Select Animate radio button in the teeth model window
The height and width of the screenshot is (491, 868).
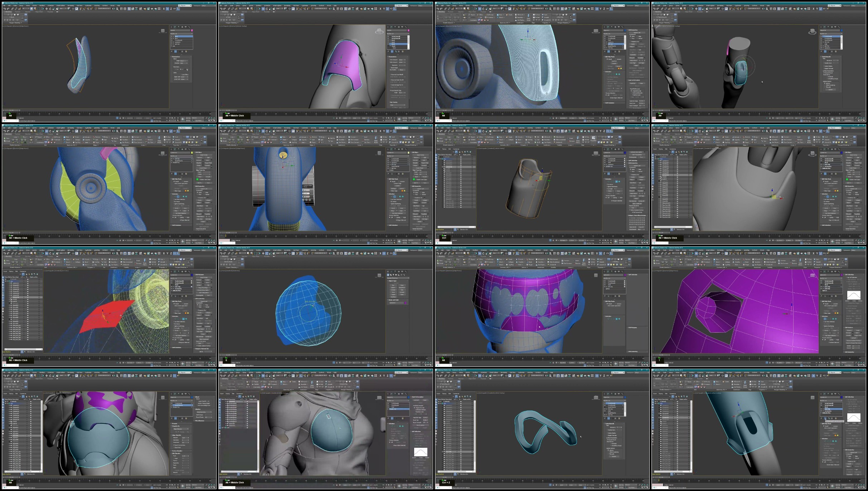tap(616, 304)
